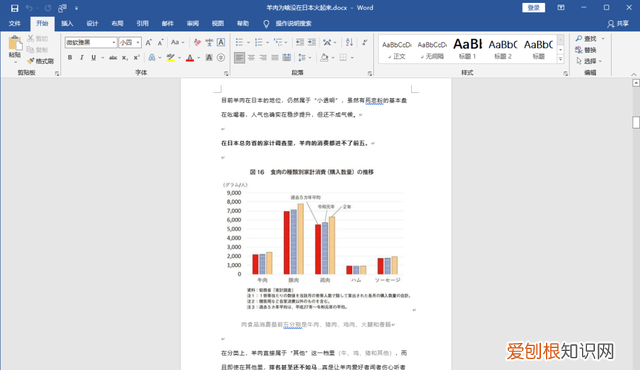Set paragraph alignment to center
Screen dimensions: 640x370
(251, 58)
